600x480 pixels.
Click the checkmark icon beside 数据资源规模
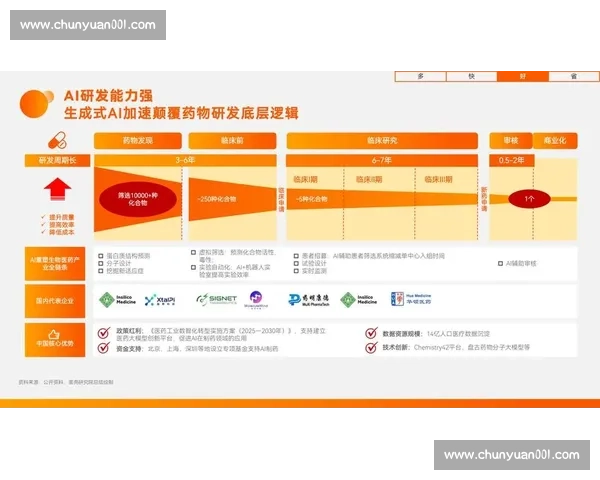[x=371, y=333]
